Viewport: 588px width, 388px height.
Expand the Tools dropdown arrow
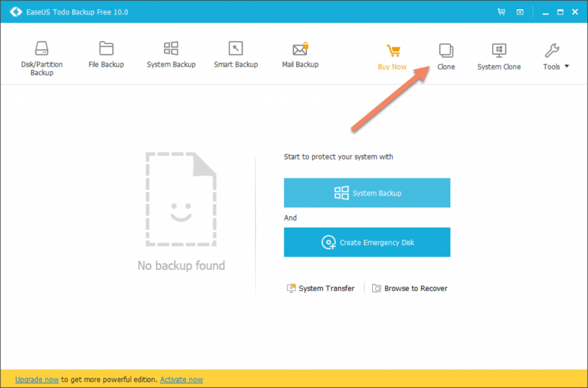(567, 67)
